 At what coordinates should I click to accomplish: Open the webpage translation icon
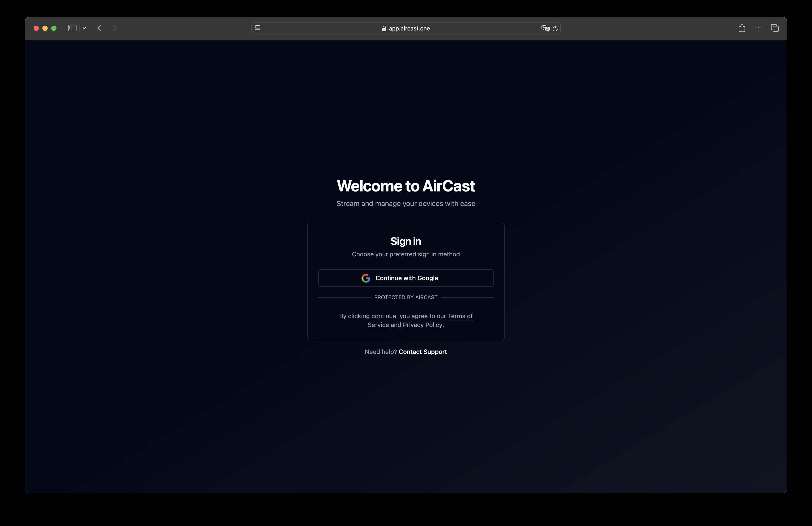coord(545,28)
